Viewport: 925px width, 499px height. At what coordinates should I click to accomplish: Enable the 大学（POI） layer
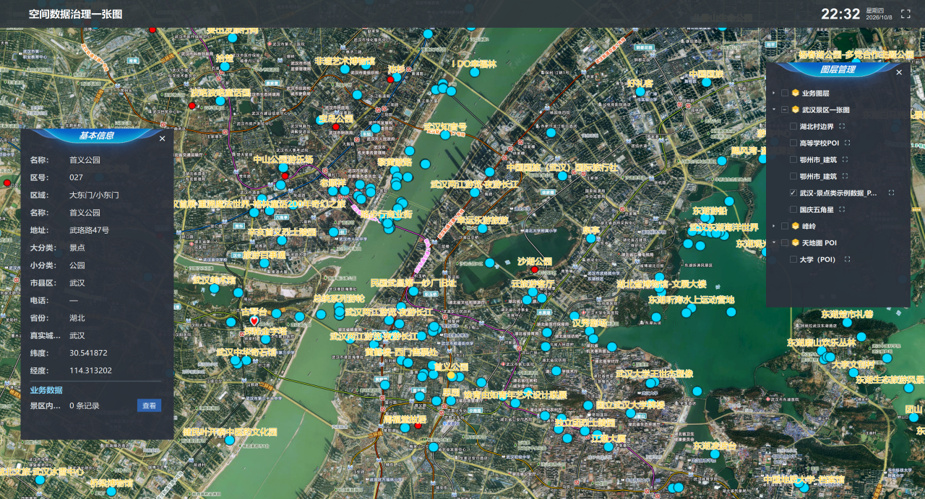(793, 259)
